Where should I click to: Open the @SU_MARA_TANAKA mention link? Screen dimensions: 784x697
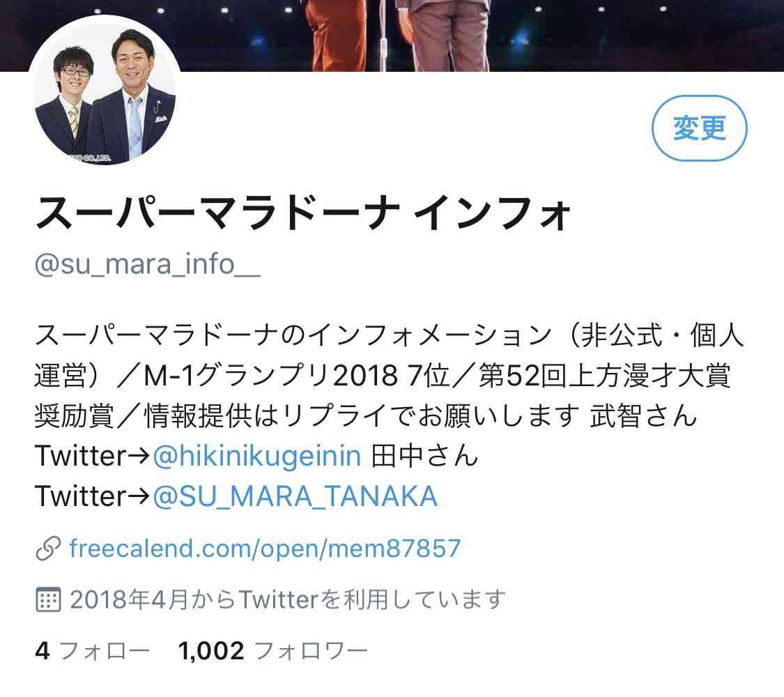tap(295, 496)
